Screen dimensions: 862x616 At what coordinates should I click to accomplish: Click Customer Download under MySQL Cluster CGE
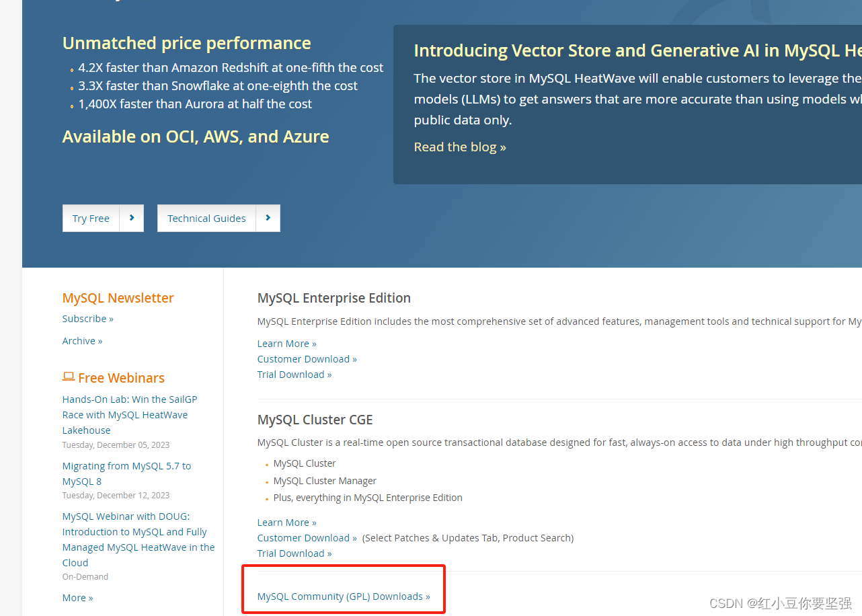[307, 538]
